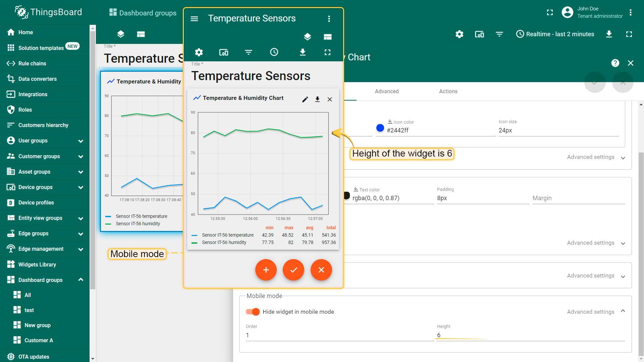
Task: Open widget editor help icon
Action: 615,63
